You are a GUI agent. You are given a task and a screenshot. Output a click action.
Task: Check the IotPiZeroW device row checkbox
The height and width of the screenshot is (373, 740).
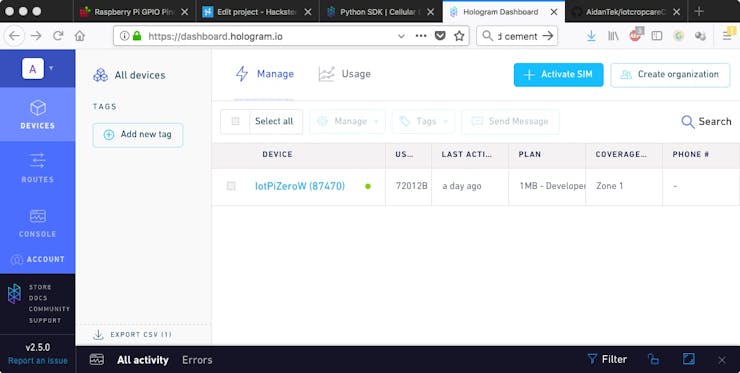[231, 186]
